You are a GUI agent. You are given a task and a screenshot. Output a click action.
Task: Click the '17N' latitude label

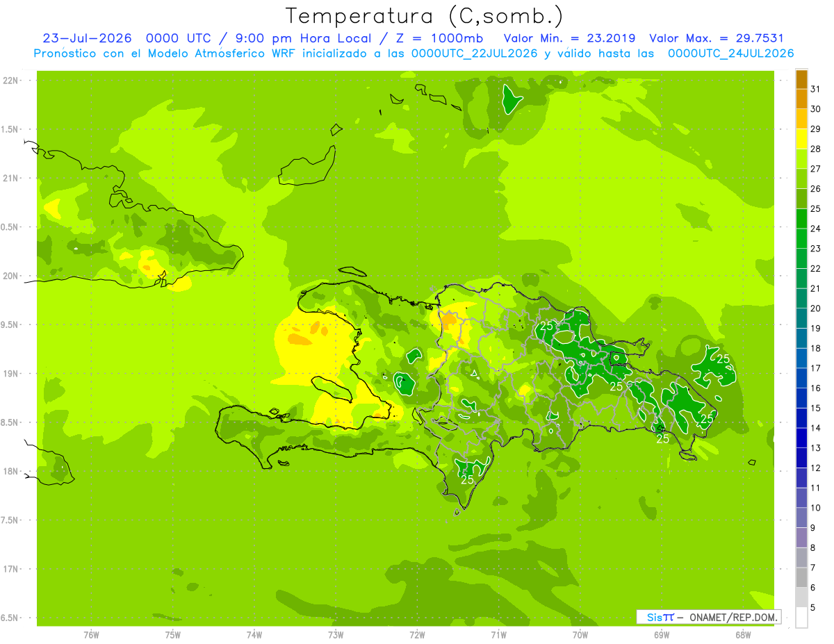11,569
